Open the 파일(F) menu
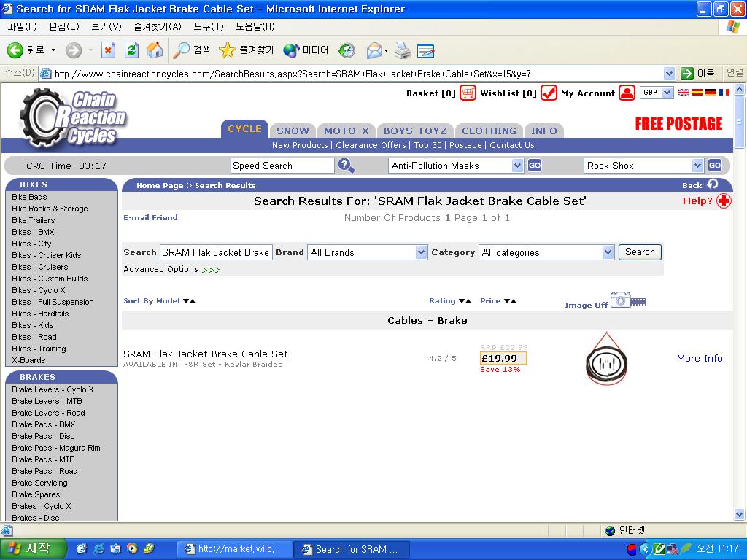 tap(22, 27)
